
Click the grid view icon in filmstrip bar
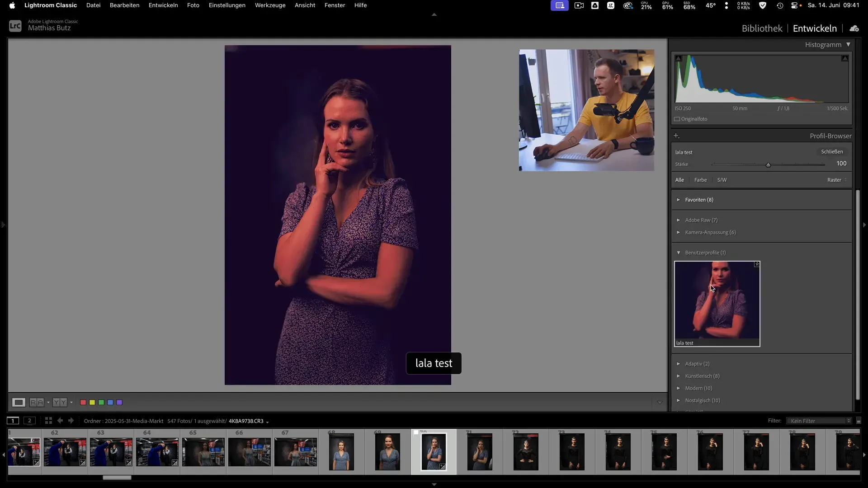(x=48, y=421)
